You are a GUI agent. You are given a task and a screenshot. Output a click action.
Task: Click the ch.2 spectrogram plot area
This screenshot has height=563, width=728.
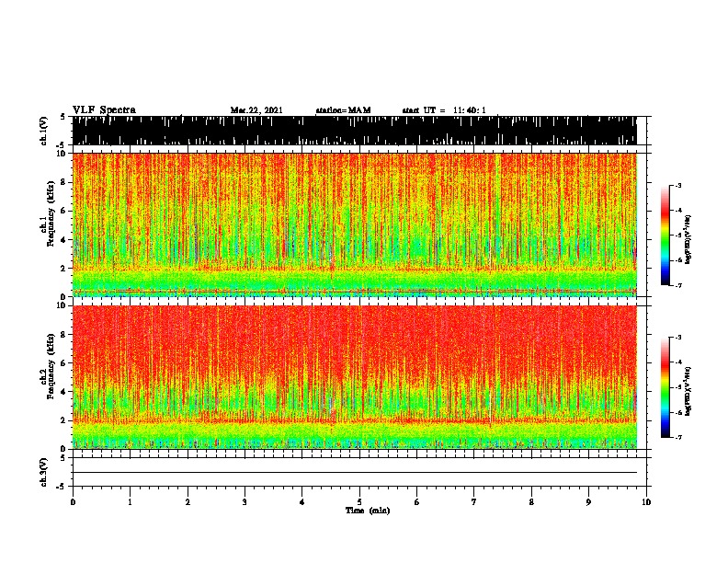coord(354,377)
